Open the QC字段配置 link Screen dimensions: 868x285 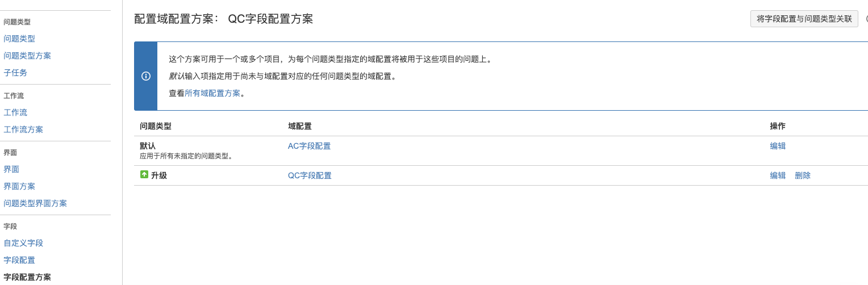pos(310,175)
